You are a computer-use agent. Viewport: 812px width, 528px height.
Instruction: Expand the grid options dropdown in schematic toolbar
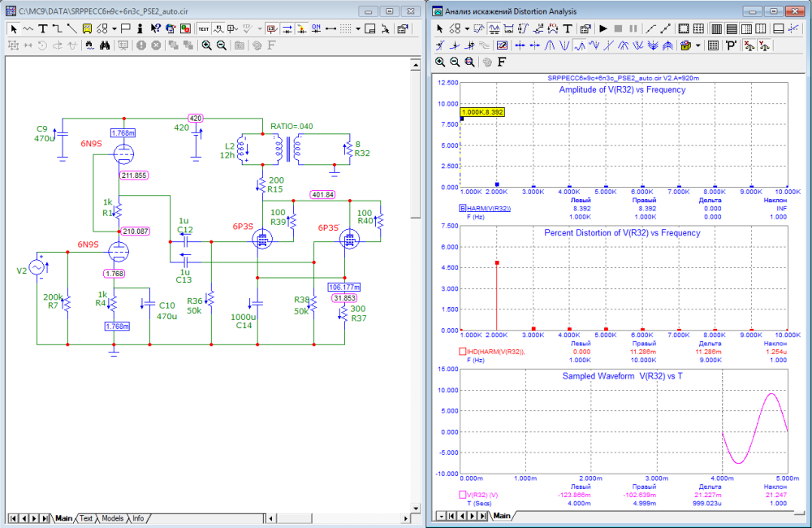pos(357,28)
